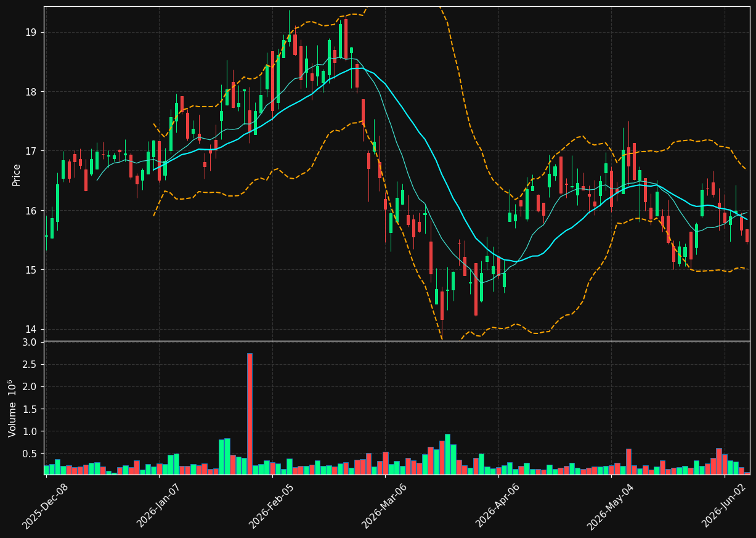Click the 2.0 volume tick label
The width and height of the screenshot is (756, 538).
click(30, 386)
